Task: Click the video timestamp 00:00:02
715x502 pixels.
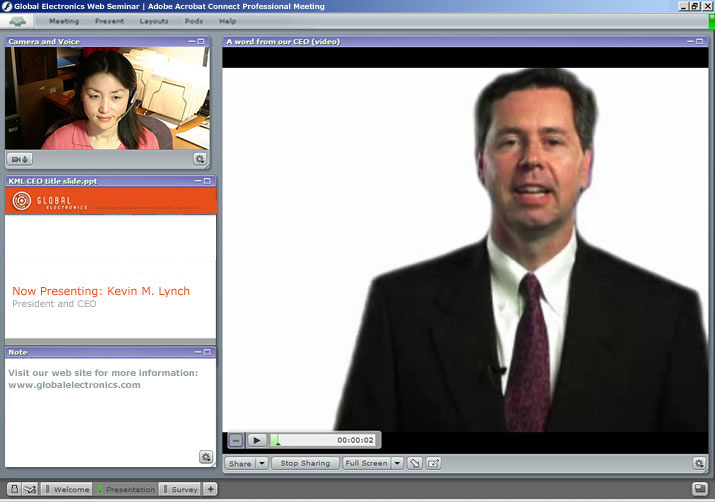Action: [355, 440]
